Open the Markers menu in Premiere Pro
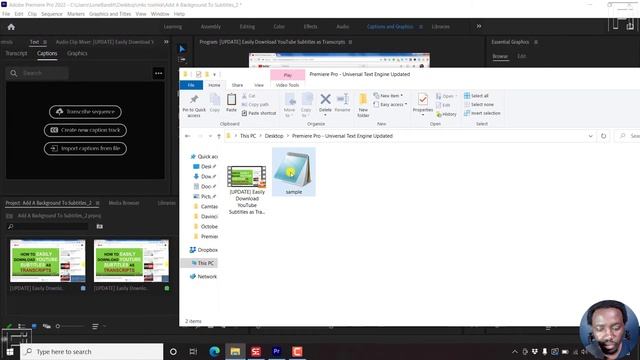The height and width of the screenshot is (360, 640). click(x=76, y=14)
